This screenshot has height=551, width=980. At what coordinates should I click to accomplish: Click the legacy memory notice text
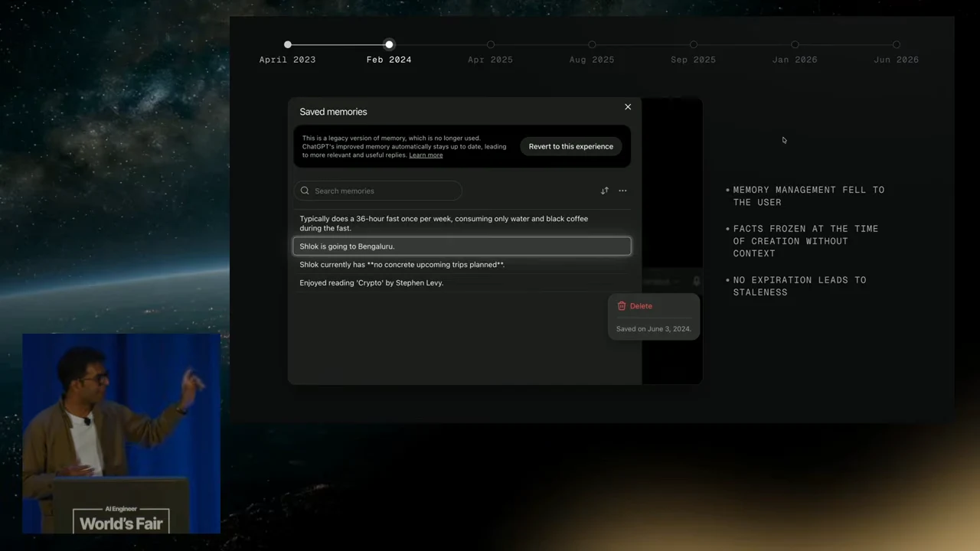(x=404, y=147)
